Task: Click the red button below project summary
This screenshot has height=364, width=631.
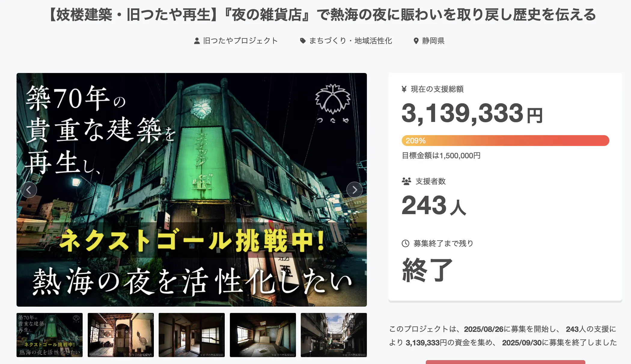Action: coord(505,362)
